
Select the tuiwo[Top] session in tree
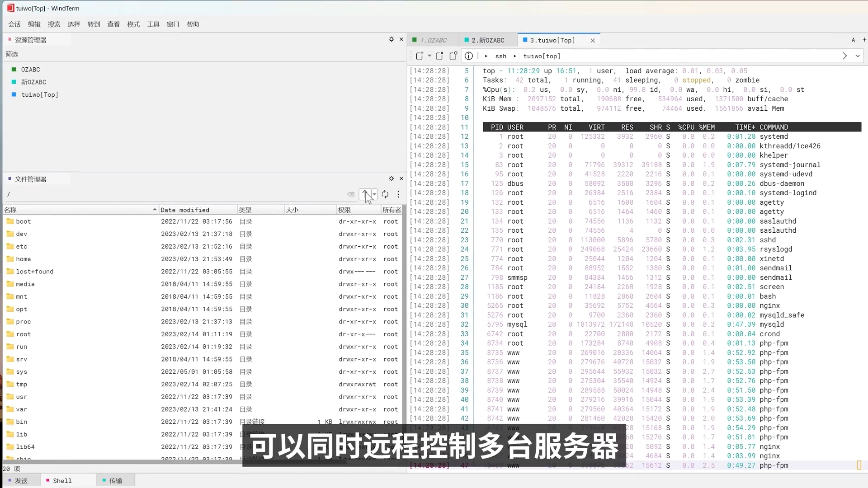click(x=39, y=95)
